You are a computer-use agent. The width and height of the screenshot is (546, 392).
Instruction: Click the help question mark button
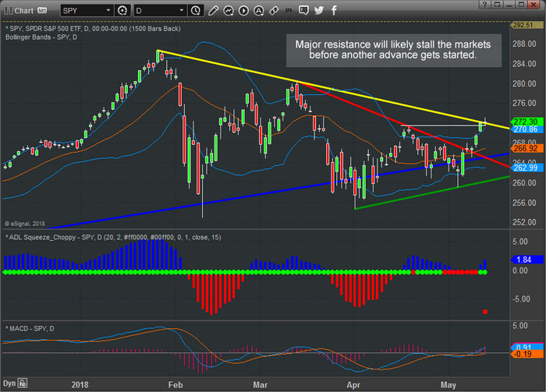coord(484,4)
